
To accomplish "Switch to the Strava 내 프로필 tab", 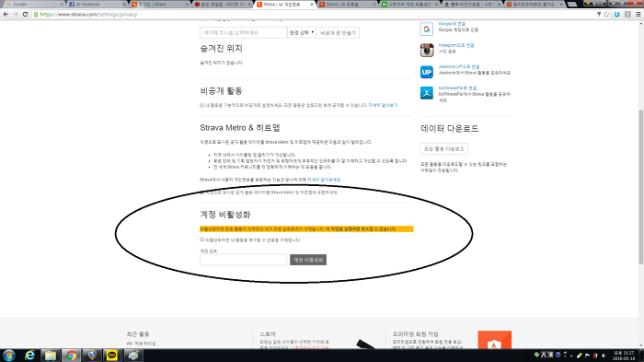I will coord(348,4).
